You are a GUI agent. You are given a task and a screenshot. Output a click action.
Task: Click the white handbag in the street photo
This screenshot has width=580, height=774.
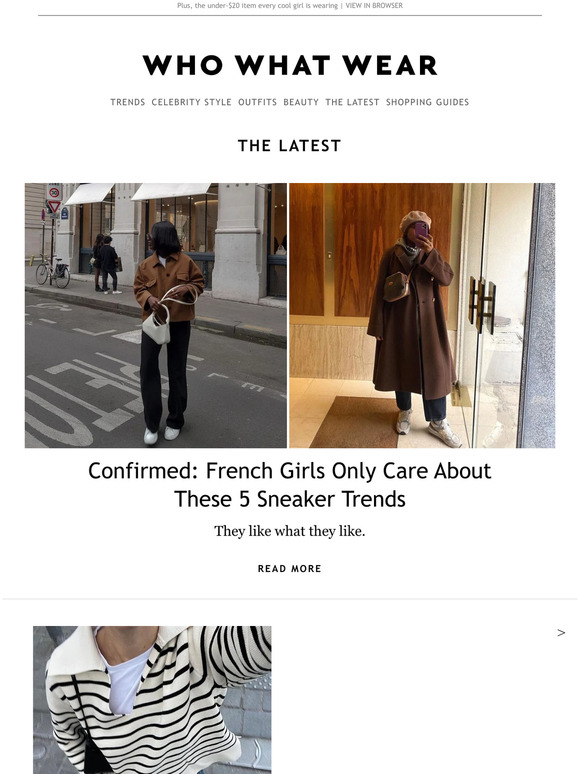click(156, 327)
